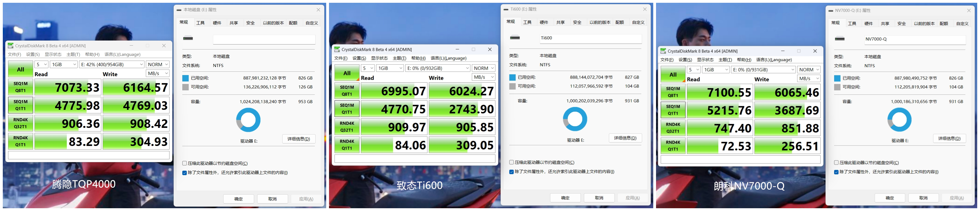This screenshot has height=211, width=980.
Task: Open MB/s unit dropdown in 954GiB CrystalDiskMark
Action: click(x=158, y=73)
